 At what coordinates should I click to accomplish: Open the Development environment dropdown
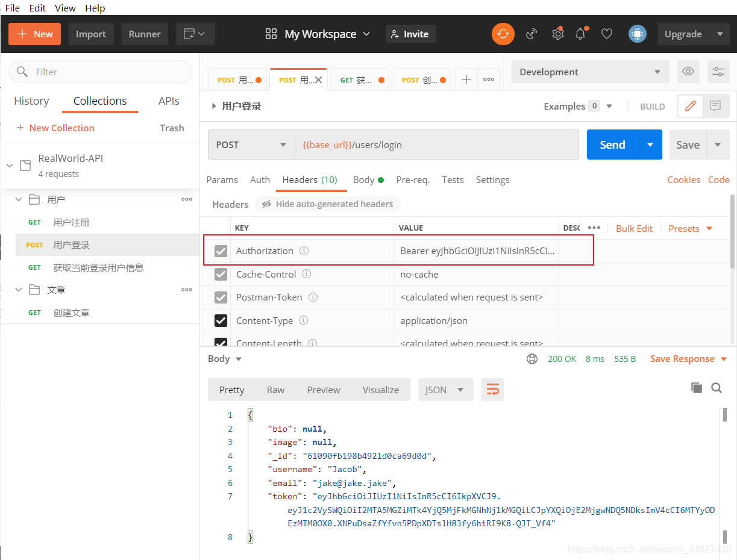pyautogui.click(x=591, y=72)
